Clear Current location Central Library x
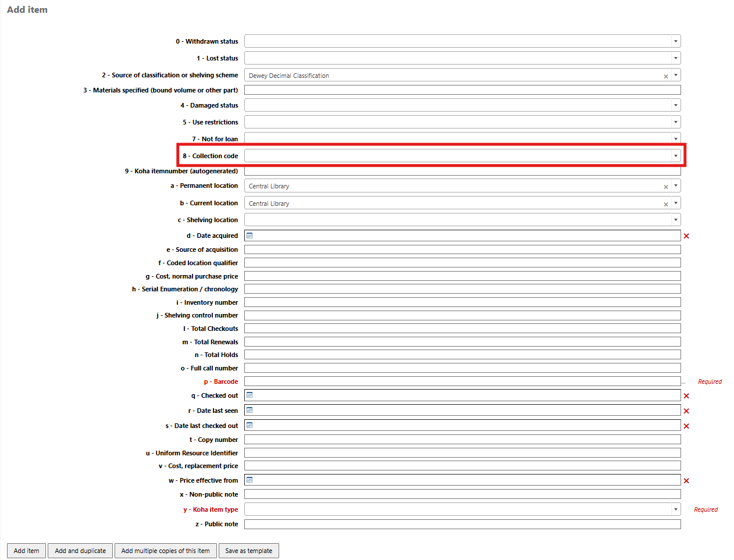The image size is (734, 560). pos(666,204)
